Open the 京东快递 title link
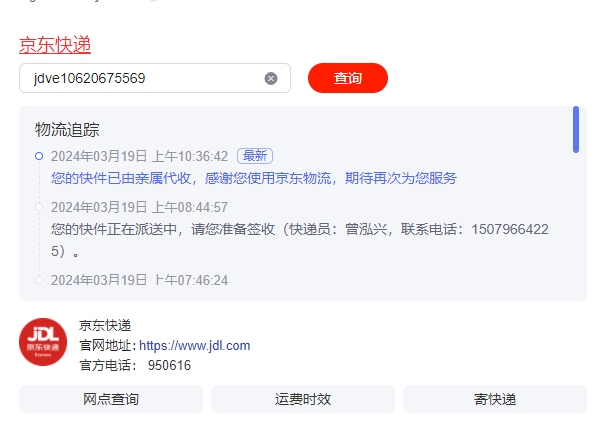This screenshot has height=429, width=608. (x=55, y=45)
